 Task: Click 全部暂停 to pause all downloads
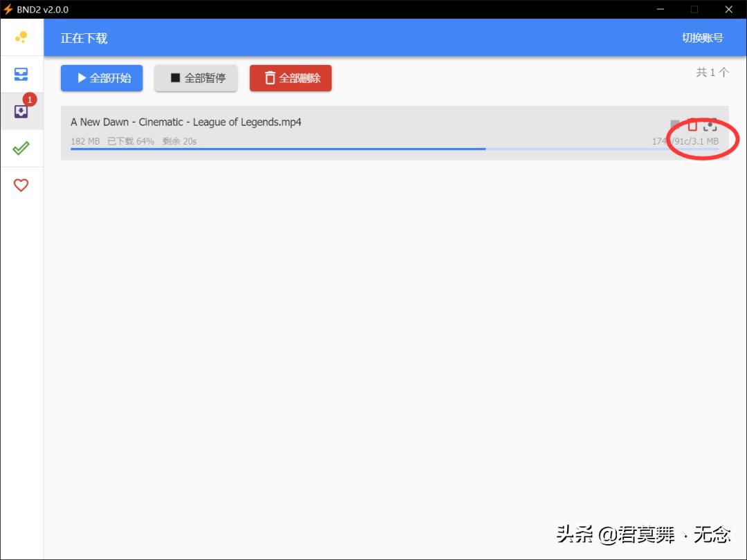pyautogui.click(x=195, y=78)
